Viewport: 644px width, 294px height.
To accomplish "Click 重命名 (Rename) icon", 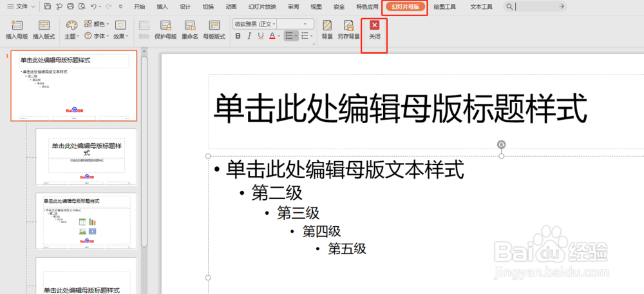I will pos(190,26).
